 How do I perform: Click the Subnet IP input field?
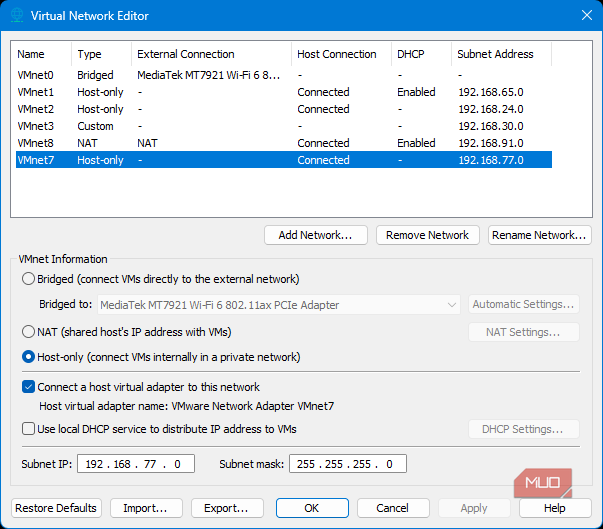[136, 464]
